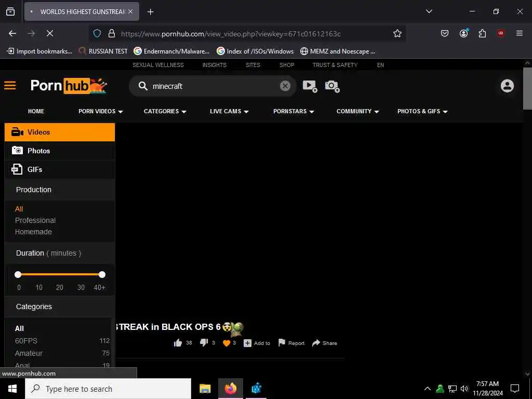The height and width of the screenshot is (399, 532).
Task: Expand the Community dropdown
Action: pos(357,111)
